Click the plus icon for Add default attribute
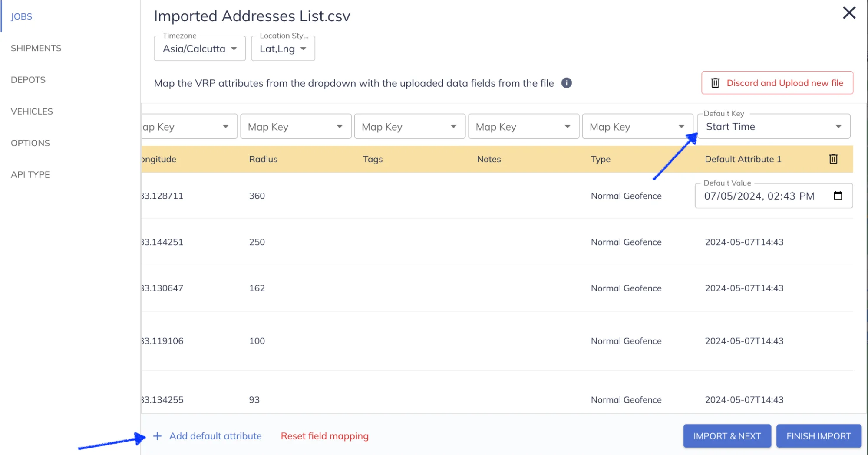The width and height of the screenshot is (868, 455). coord(157,436)
